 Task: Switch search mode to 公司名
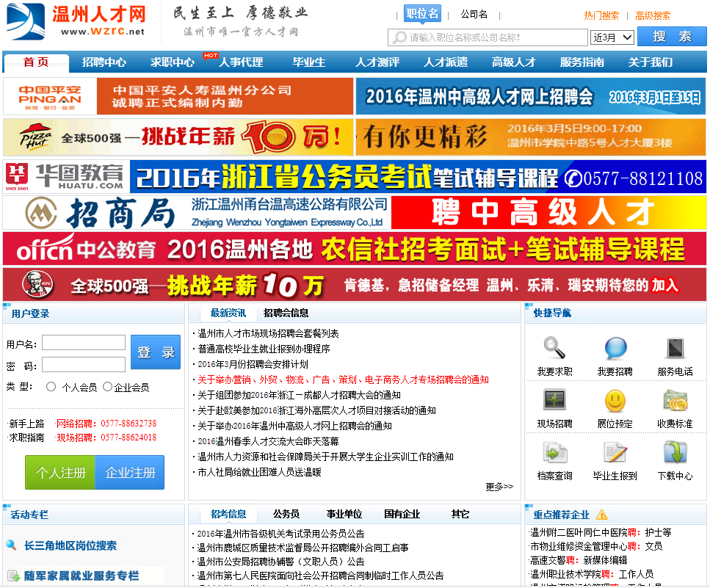(x=474, y=15)
